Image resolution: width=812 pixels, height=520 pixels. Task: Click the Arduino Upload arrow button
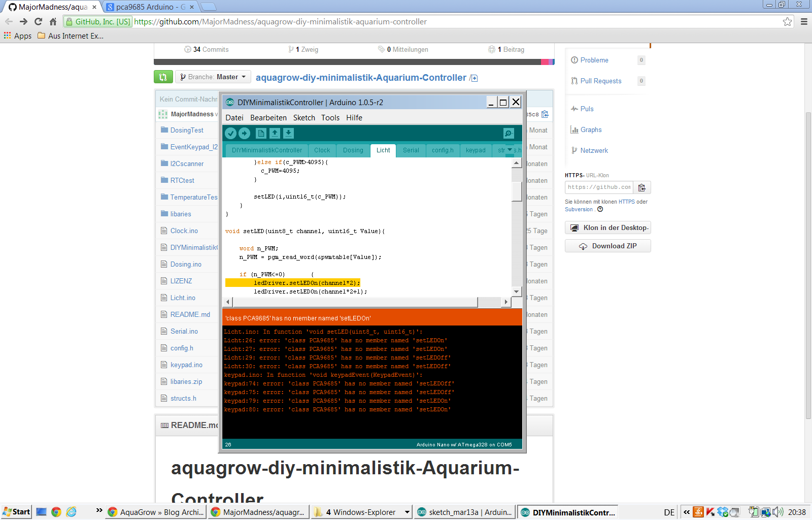[244, 133]
